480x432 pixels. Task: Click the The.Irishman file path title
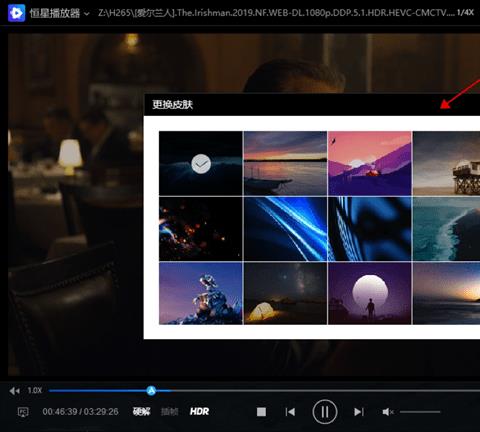pyautogui.click(x=276, y=13)
